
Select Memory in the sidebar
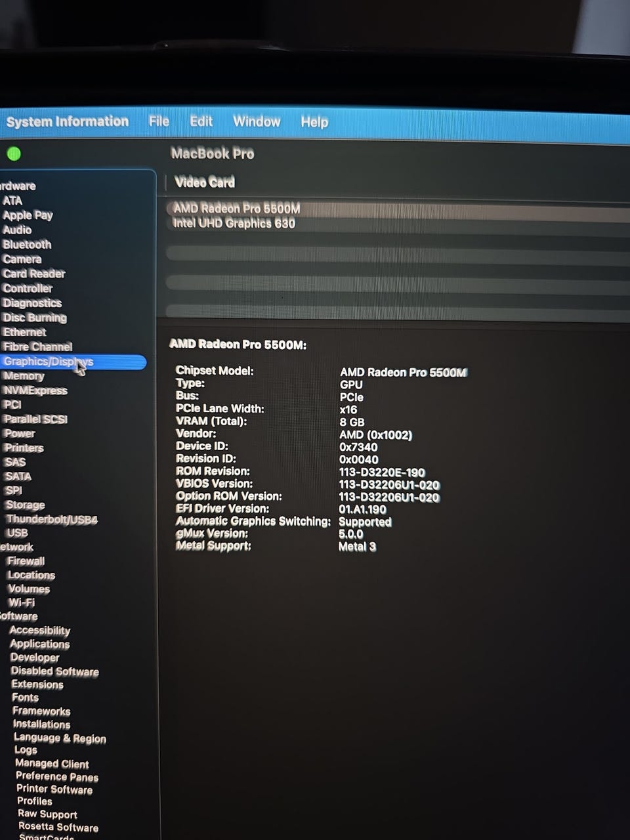(x=24, y=376)
